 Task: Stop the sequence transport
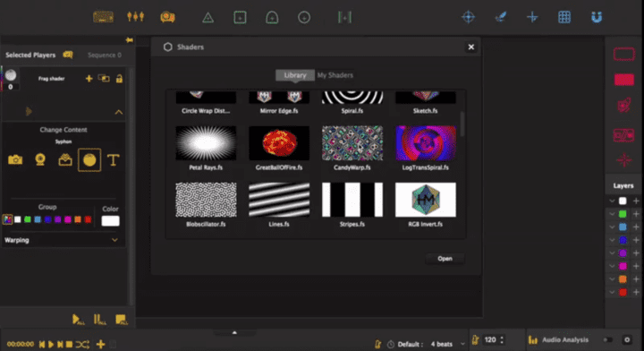coord(70,344)
